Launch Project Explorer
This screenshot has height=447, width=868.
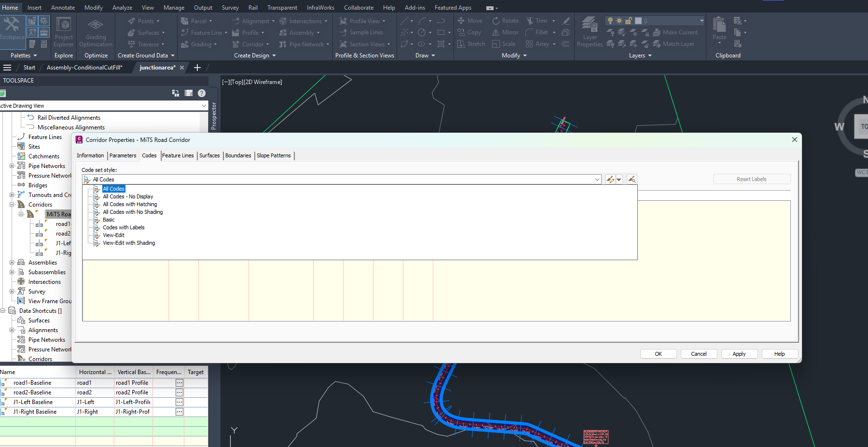point(64,32)
